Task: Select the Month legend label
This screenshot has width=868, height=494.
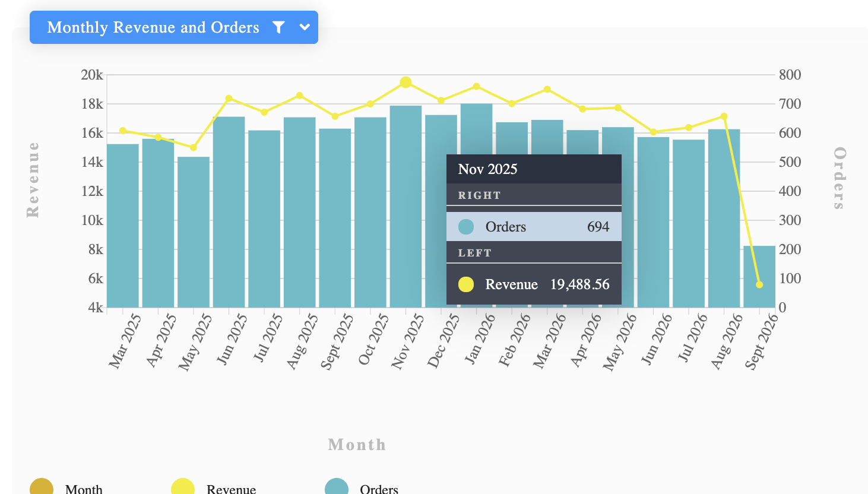Action: pyautogui.click(x=84, y=489)
